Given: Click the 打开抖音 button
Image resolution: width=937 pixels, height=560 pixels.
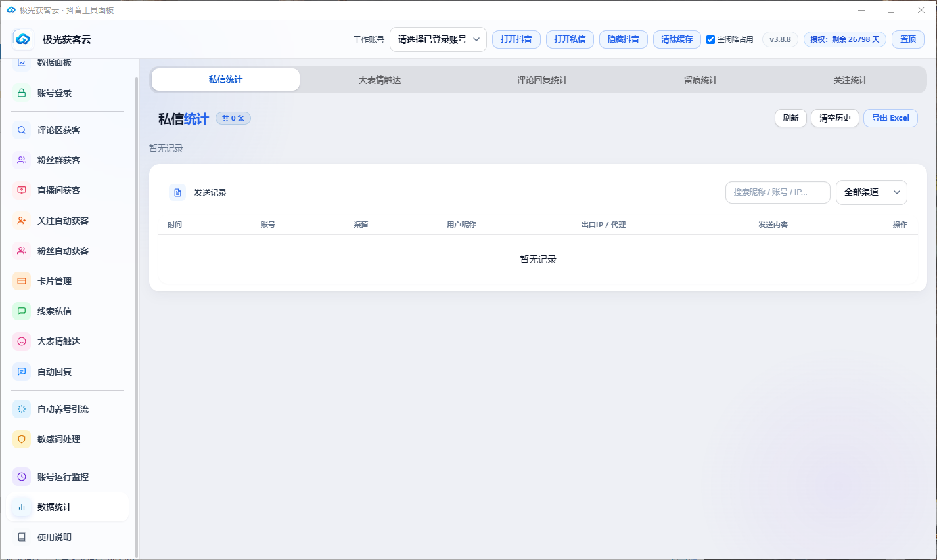Looking at the screenshot, I should [x=516, y=39].
